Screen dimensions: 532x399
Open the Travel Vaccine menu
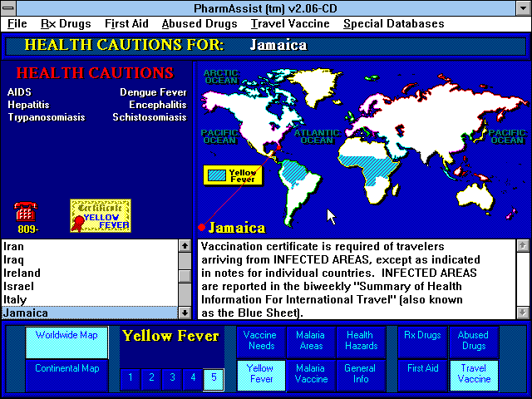[290, 24]
